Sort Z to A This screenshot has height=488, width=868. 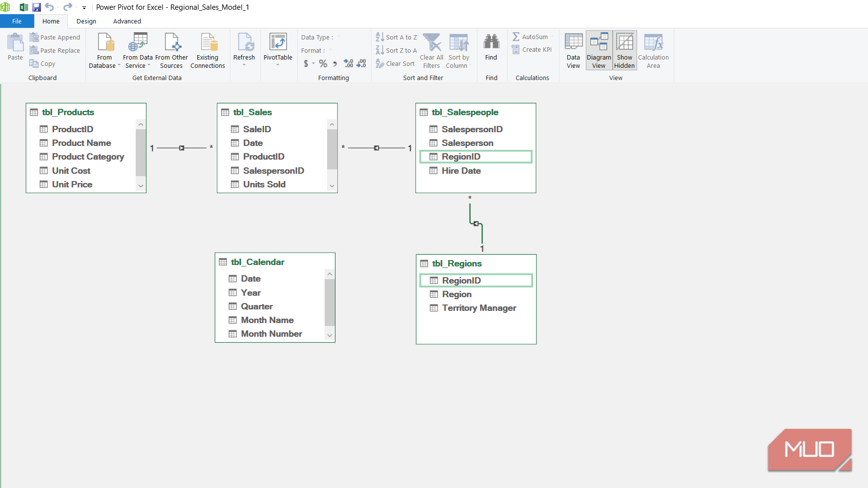point(396,50)
